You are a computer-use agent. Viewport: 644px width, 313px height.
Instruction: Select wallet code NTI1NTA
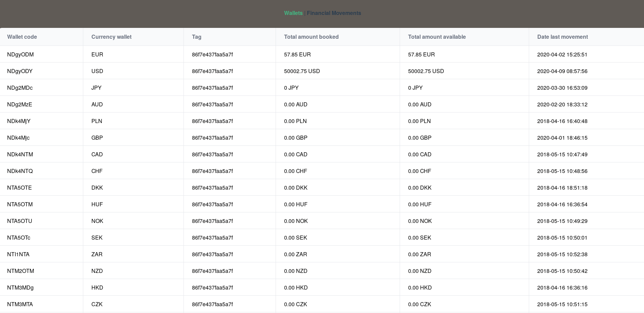[x=18, y=254]
